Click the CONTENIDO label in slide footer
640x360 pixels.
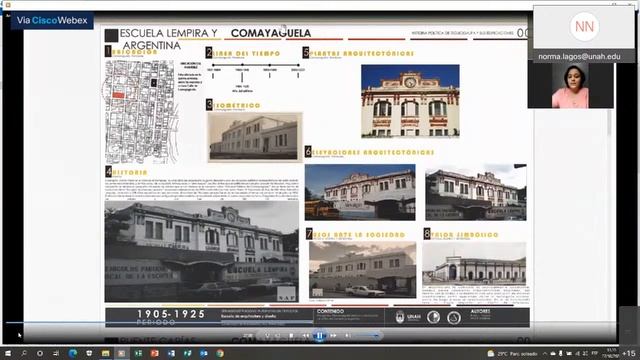[331, 311]
